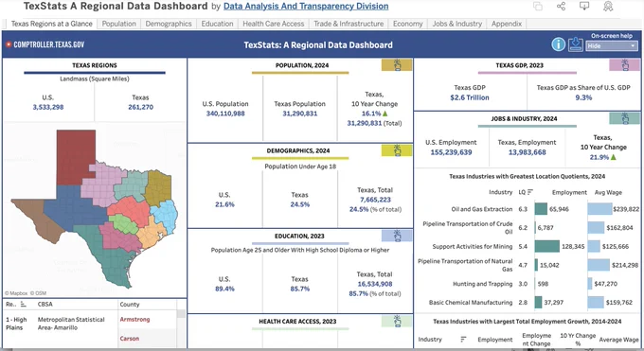Click the olive northeast Texas map region

coord(158,187)
